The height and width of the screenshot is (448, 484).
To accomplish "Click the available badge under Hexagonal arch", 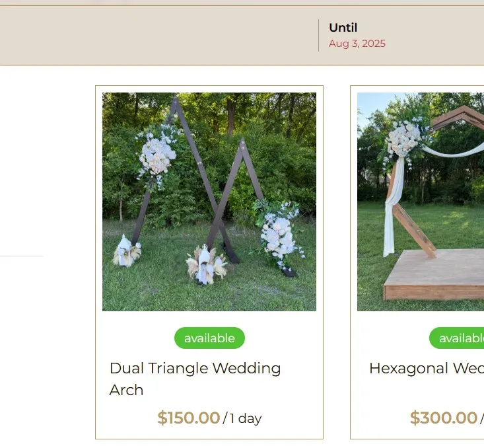I will tap(456, 338).
